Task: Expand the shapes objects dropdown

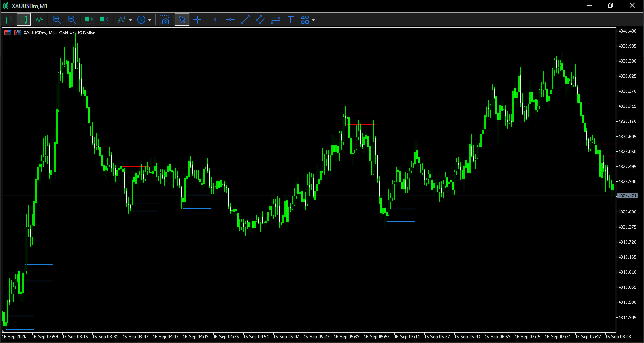Action: (308, 20)
